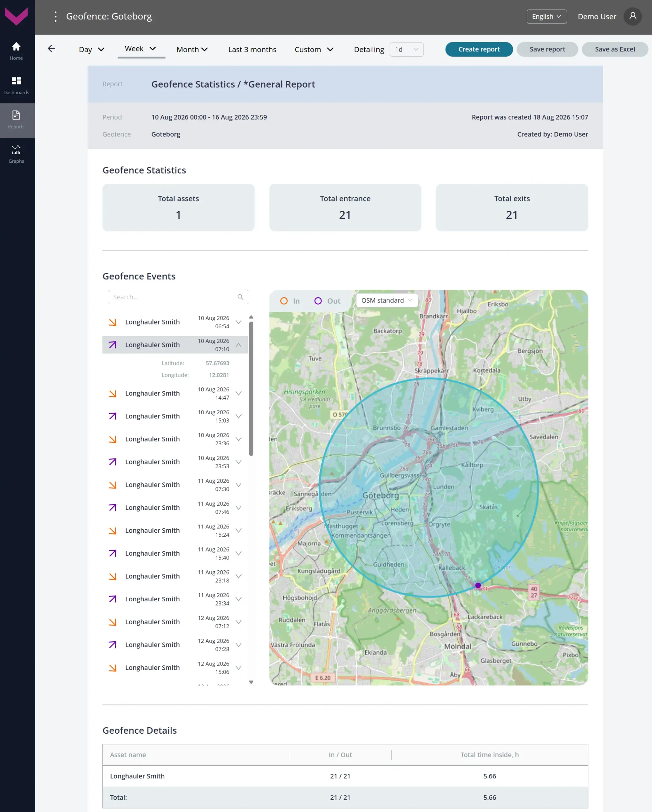Open the English language dropdown
Viewport: 652px width, 812px height.
coord(546,16)
